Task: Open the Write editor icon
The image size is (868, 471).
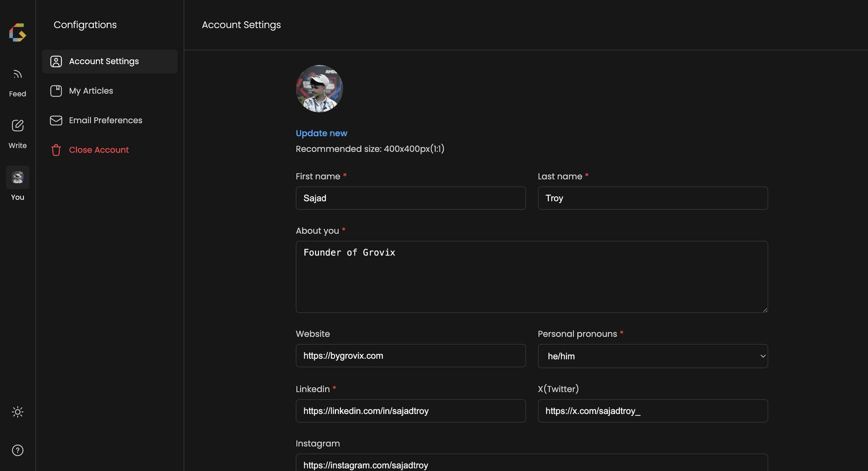Action: click(x=18, y=126)
